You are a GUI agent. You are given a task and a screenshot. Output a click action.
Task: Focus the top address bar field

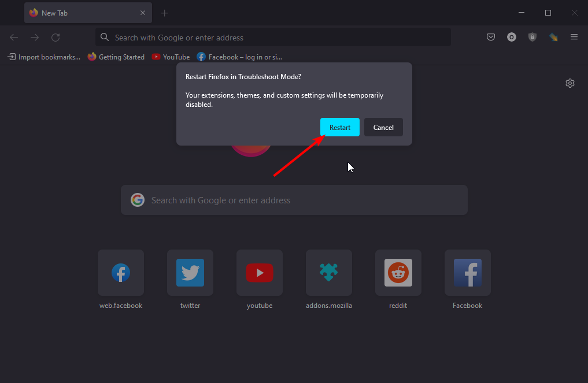(273, 37)
